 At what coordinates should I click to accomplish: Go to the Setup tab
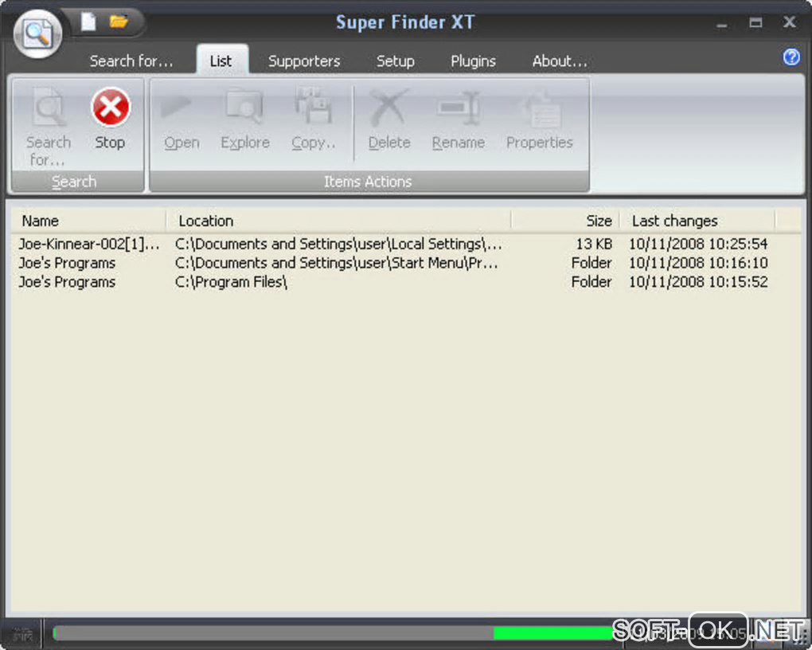click(x=396, y=61)
